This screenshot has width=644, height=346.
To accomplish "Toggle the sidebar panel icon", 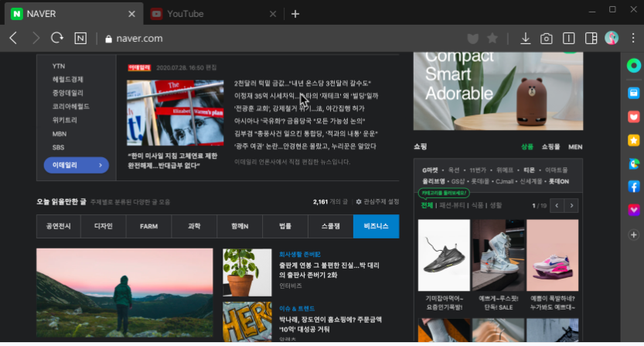I will (591, 38).
